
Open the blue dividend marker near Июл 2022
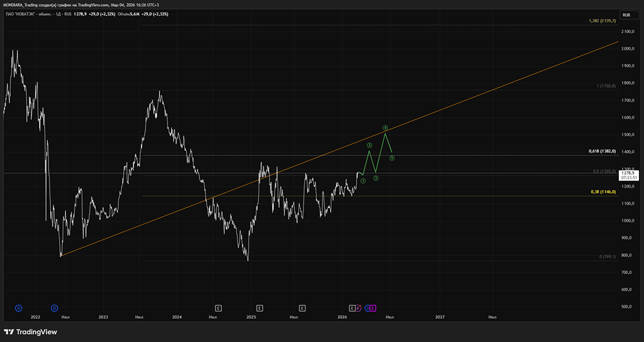55,308
